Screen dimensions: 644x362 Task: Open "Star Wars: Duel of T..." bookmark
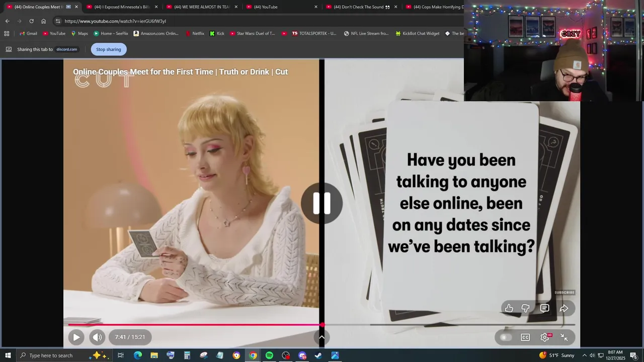[x=252, y=34]
